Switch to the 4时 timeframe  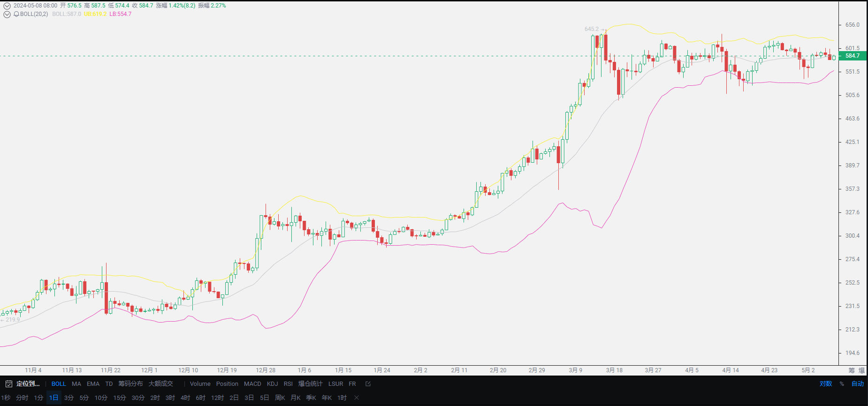(185, 398)
